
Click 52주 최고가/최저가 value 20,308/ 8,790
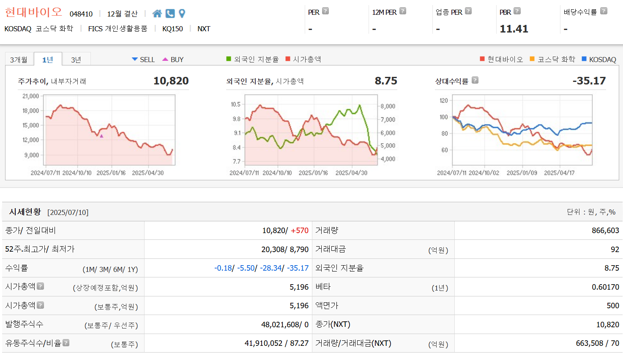[x=285, y=249]
